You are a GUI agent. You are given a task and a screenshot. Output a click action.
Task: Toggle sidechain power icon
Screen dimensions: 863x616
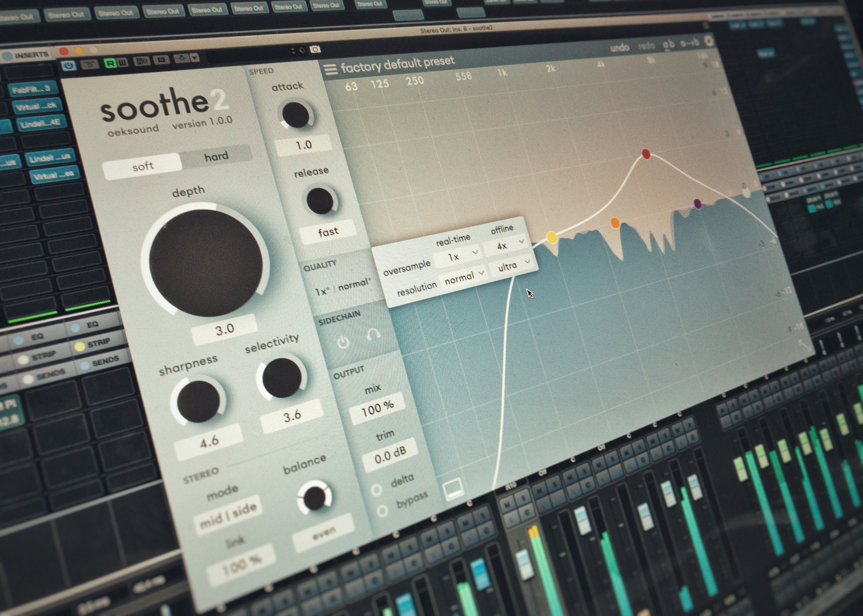(x=344, y=342)
